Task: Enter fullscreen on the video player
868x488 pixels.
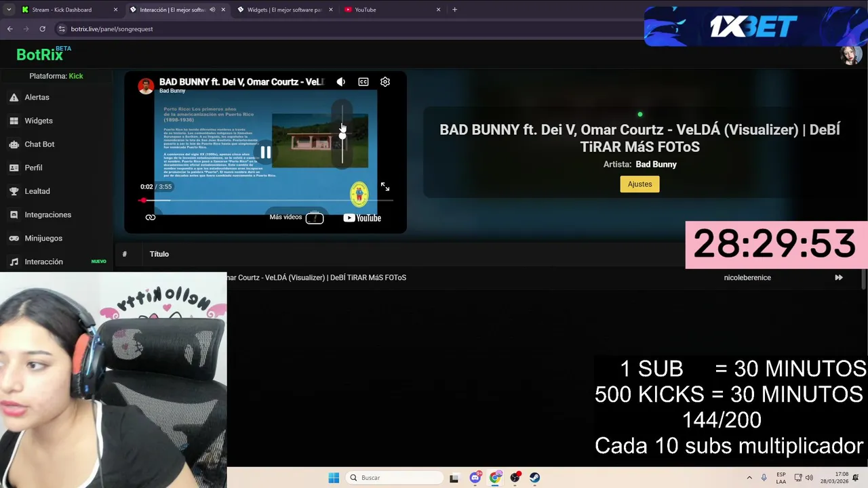Action: (x=385, y=186)
